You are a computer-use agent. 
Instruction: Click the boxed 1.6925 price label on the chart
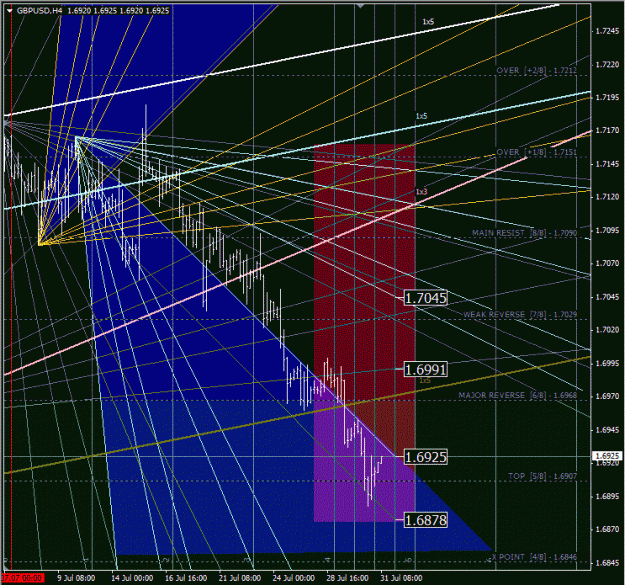pos(426,457)
